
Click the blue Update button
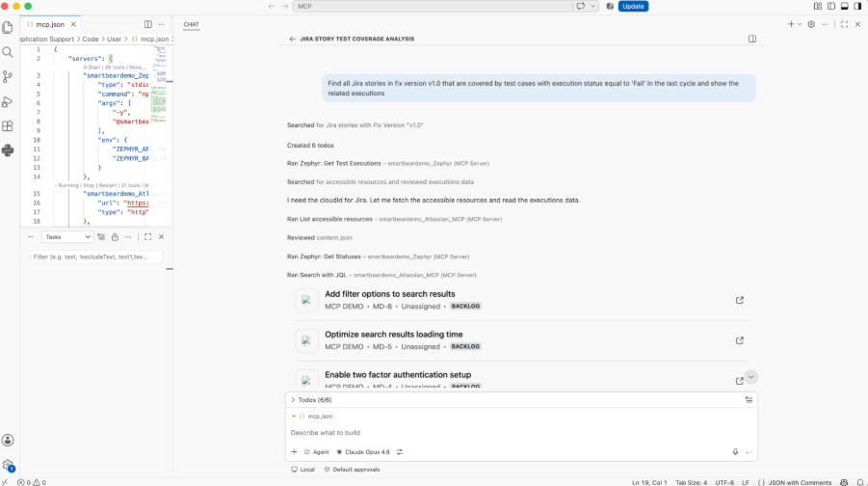(x=633, y=6)
